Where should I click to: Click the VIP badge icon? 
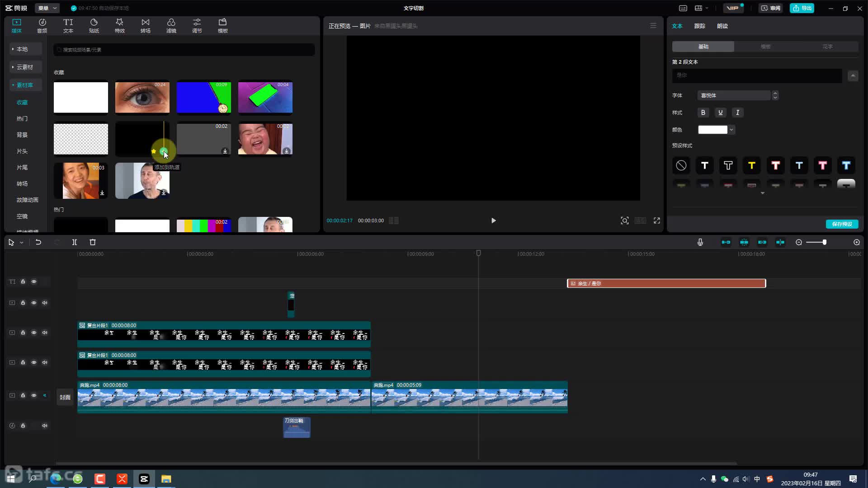tap(733, 8)
